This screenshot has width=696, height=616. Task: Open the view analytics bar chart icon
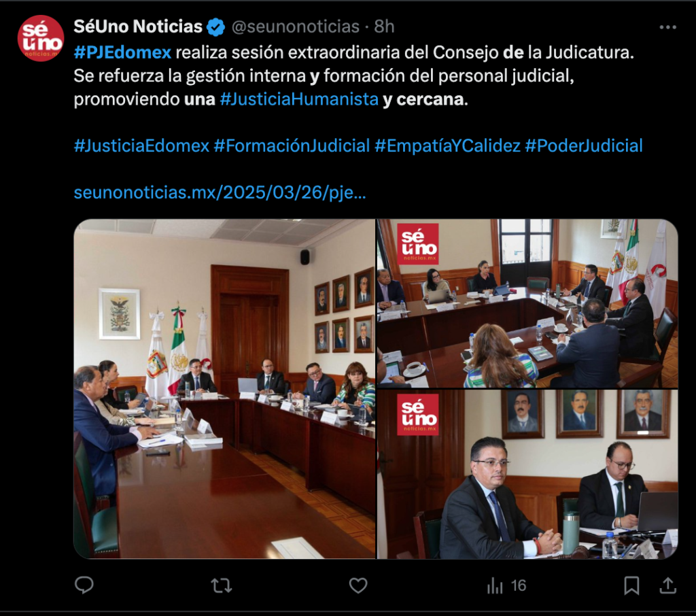[495, 585]
